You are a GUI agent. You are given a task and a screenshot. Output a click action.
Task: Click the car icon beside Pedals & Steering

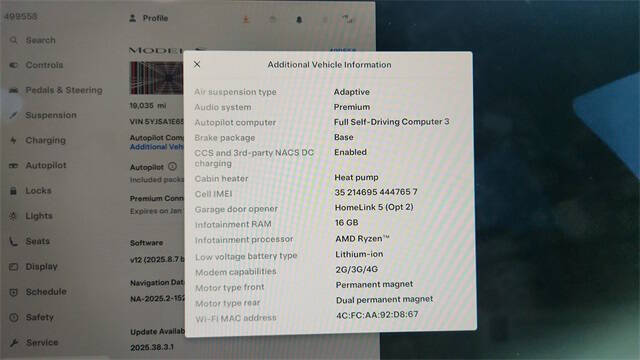point(13,90)
